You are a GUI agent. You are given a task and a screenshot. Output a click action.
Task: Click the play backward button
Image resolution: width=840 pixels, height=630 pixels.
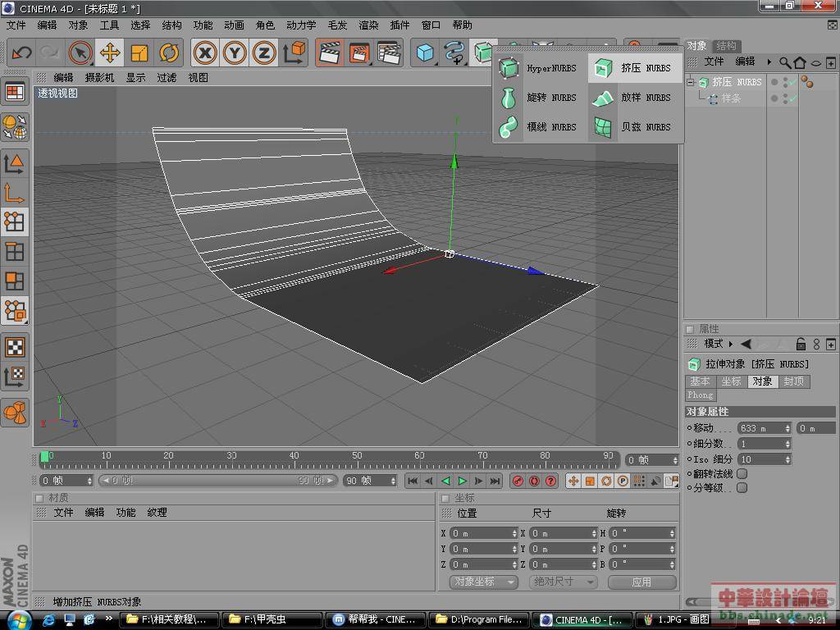pyautogui.click(x=445, y=481)
